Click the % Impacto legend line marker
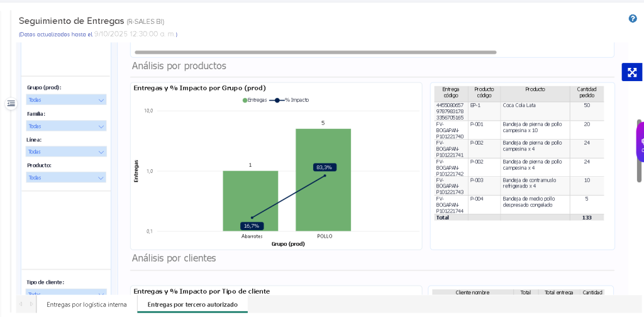644x317 pixels. click(x=277, y=100)
